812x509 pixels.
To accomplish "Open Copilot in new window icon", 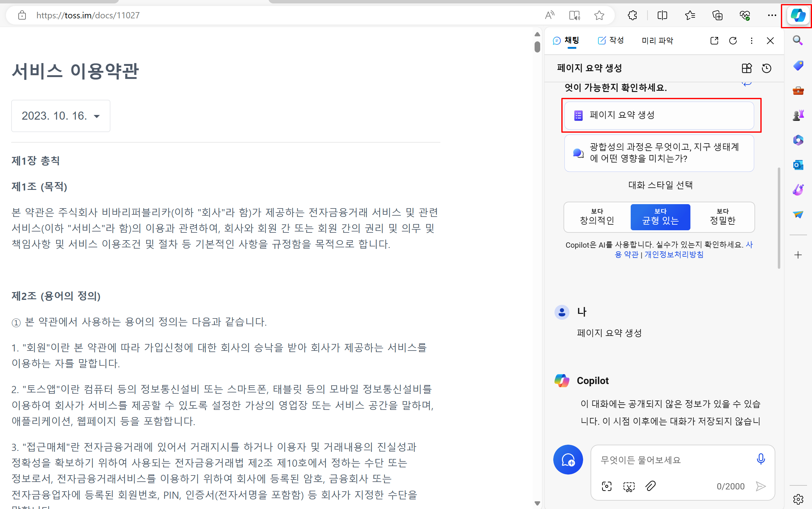I will coord(714,41).
